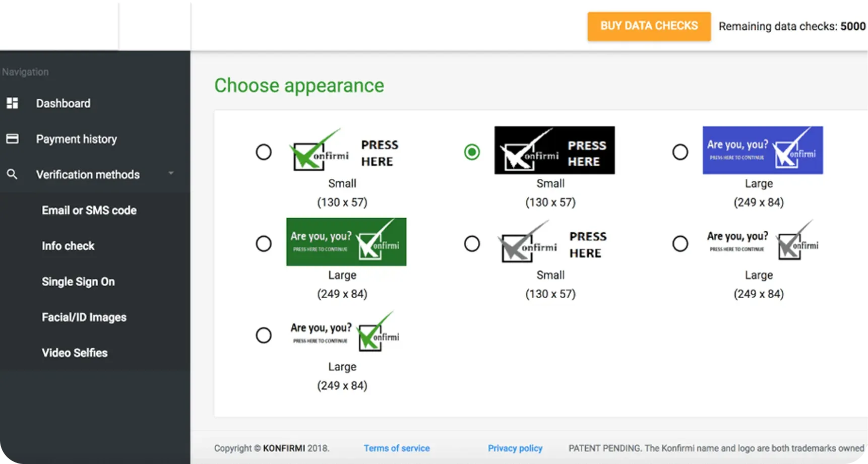
Task: Open the Info check page
Action: click(x=68, y=246)
